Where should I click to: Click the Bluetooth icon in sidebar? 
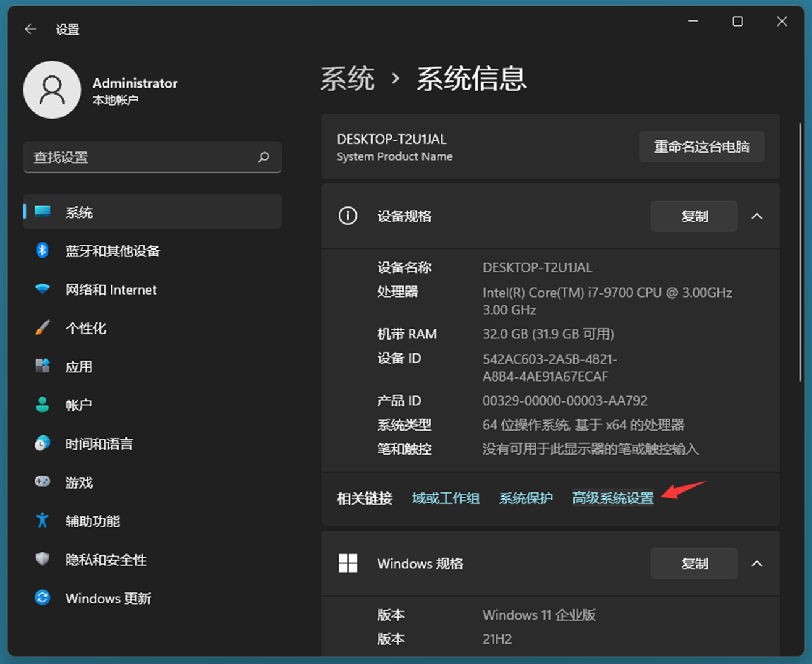point(43,250)
